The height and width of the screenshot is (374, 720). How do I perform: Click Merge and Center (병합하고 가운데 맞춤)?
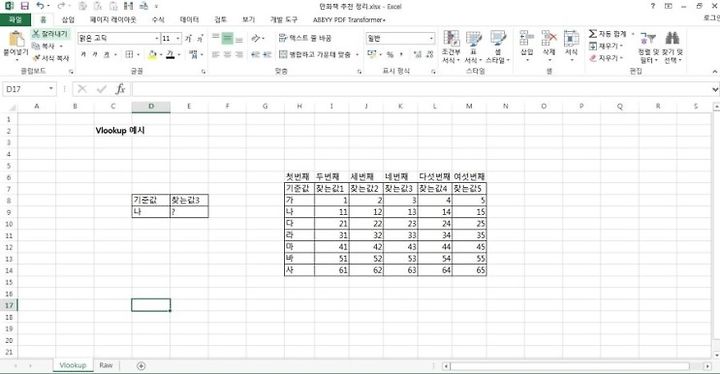(x=315, y=55)
